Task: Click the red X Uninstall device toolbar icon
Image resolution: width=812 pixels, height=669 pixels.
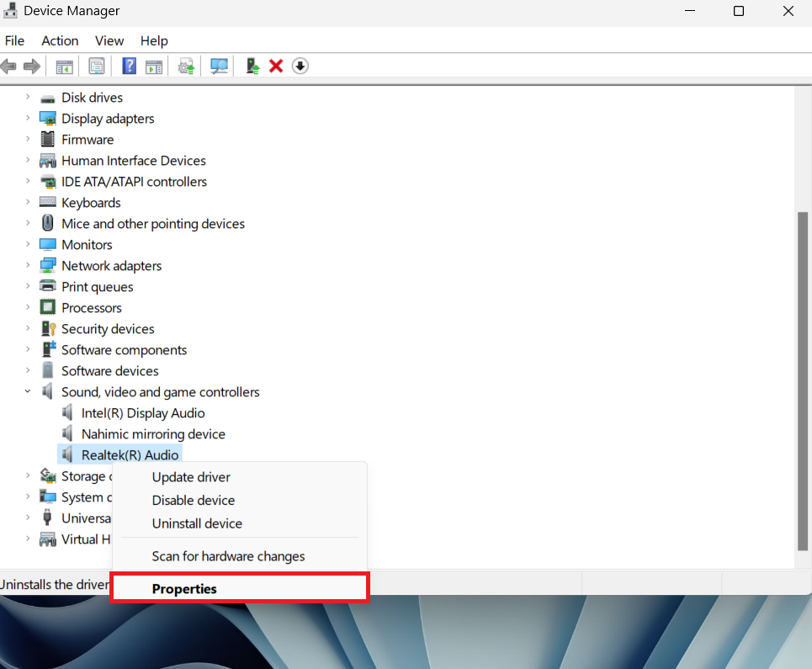Action: coord(275,66)
